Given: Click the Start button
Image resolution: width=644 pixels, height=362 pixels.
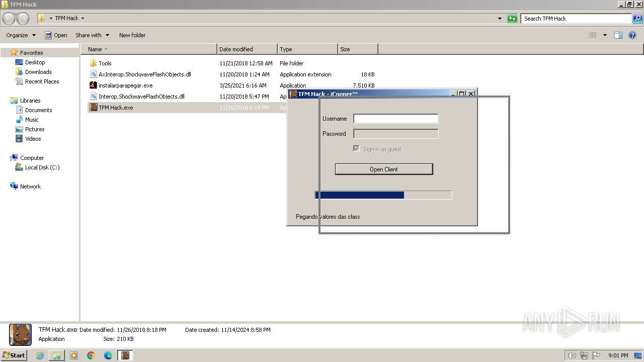Looking at the screenshot, I should point(14,355).
